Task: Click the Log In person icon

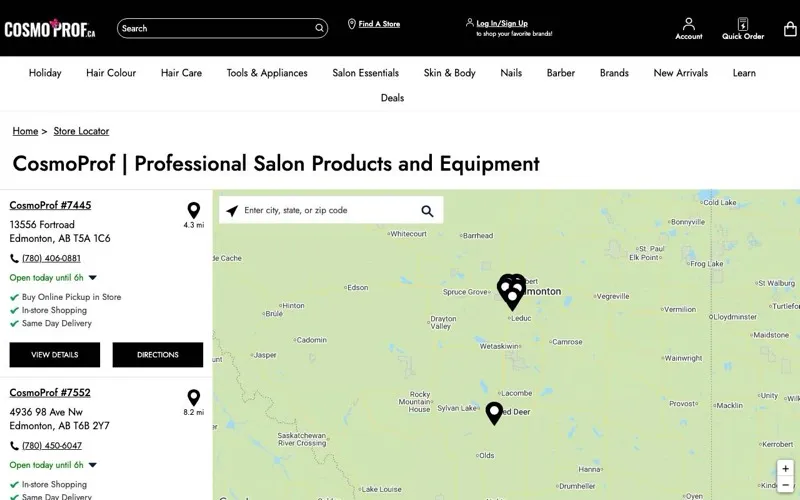Action: [x=469, y=22]
